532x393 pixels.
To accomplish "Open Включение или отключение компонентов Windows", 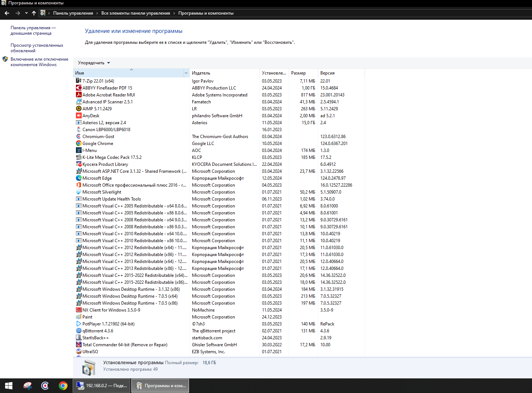I will (x=39, y=62).
